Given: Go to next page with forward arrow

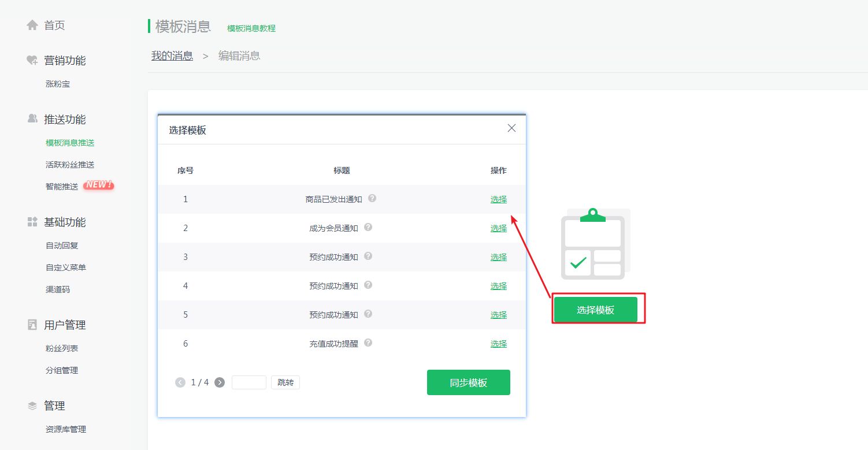Looking at the screenshot, I should coord(218,382).
